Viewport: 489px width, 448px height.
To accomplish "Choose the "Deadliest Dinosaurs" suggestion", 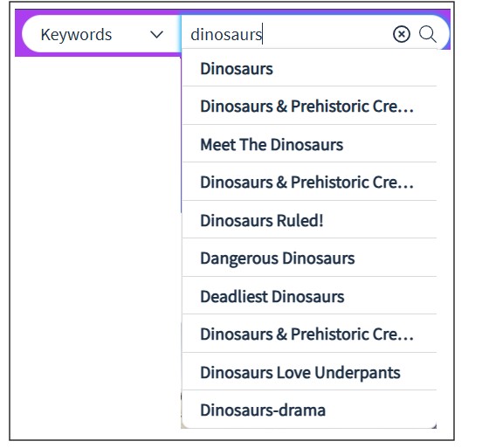I will [x=309, y=296].
